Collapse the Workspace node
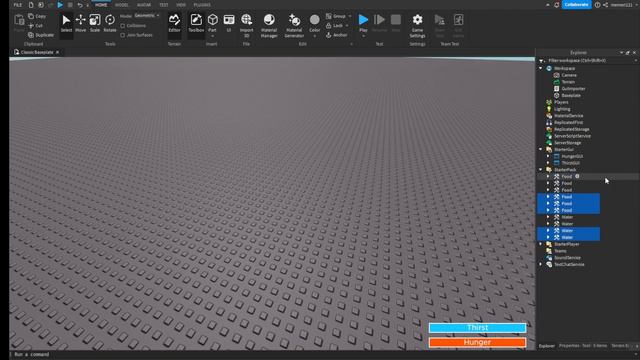This screenshot has width=640, height=360. pos(541,68)
